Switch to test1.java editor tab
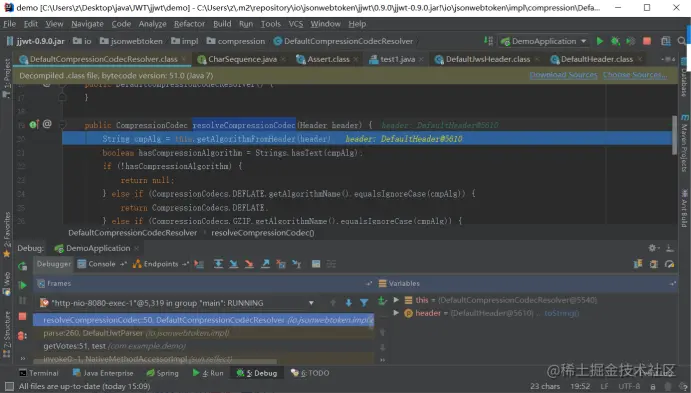Image resolution: width=691 pixels, height=393 pixels. point(398,59)
